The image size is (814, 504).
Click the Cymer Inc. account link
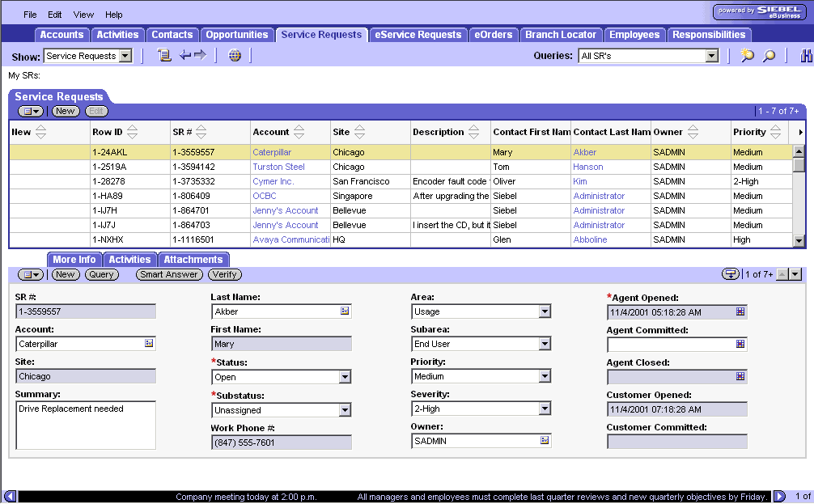pyautogui.click(x=273, y=181)
